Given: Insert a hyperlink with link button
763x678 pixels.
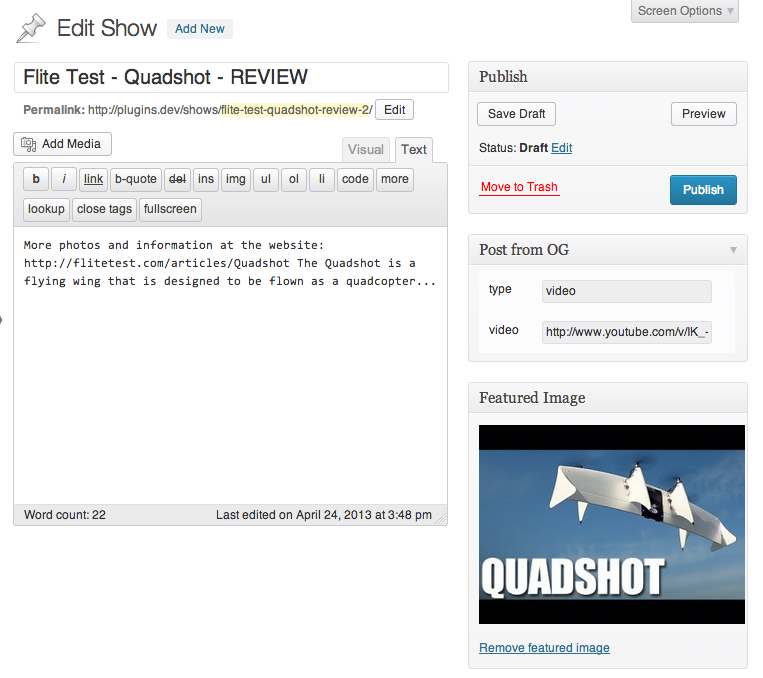Looking at the screenshot, I should click(93, 180).
